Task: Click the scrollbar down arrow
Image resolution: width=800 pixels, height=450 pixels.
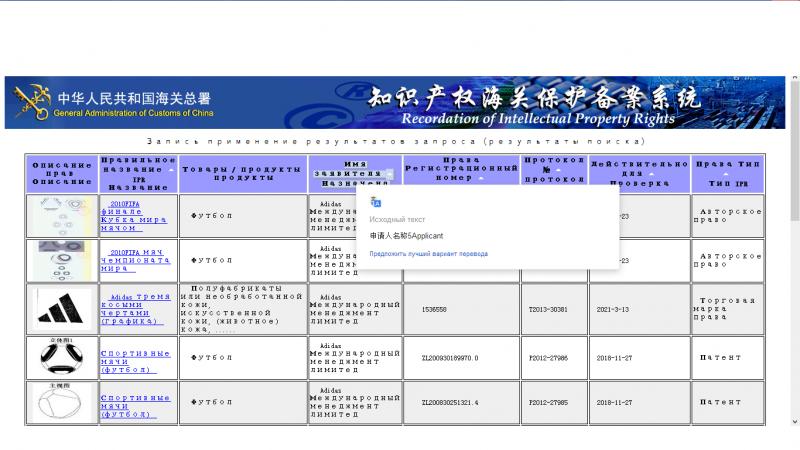Action: pos(794,421)
